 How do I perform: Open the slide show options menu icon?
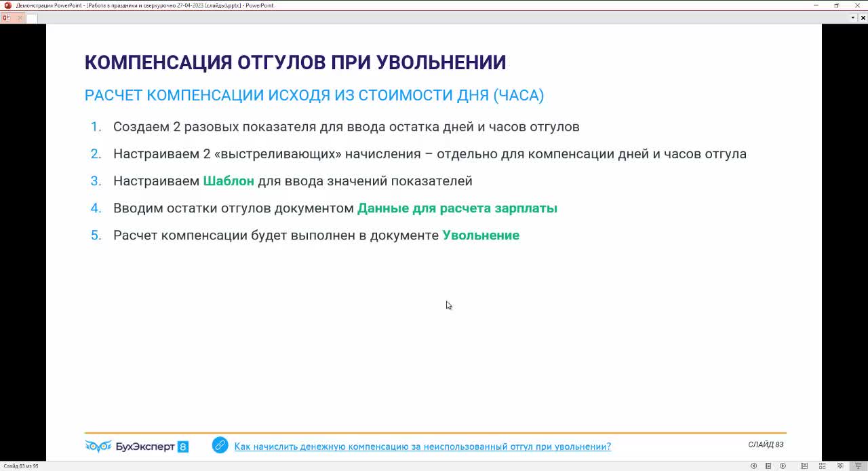click(768, 466)
